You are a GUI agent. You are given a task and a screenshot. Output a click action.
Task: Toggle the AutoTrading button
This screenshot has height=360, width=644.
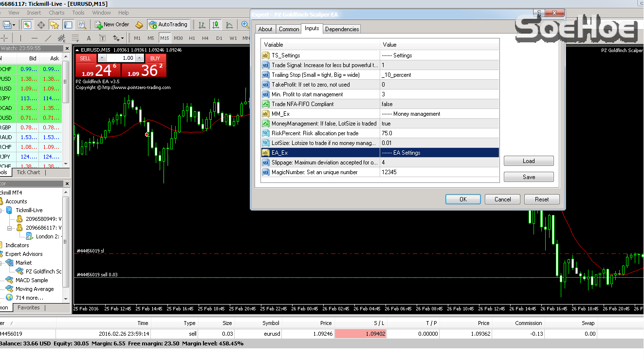168,24
